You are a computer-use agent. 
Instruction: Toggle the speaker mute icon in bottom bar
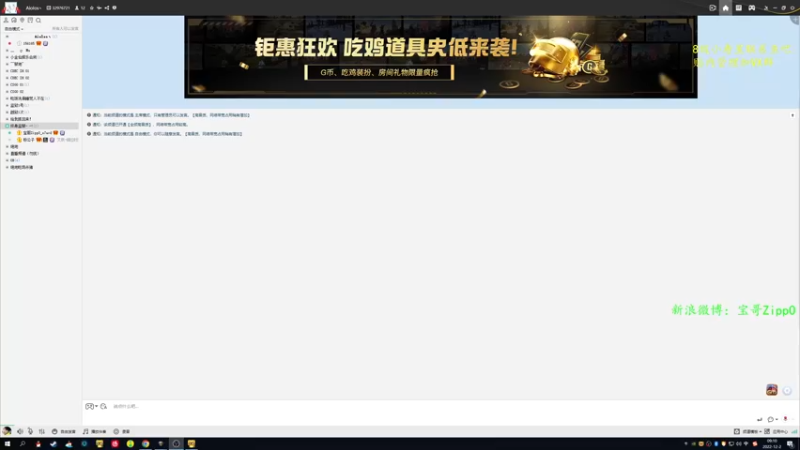[20, 431]
